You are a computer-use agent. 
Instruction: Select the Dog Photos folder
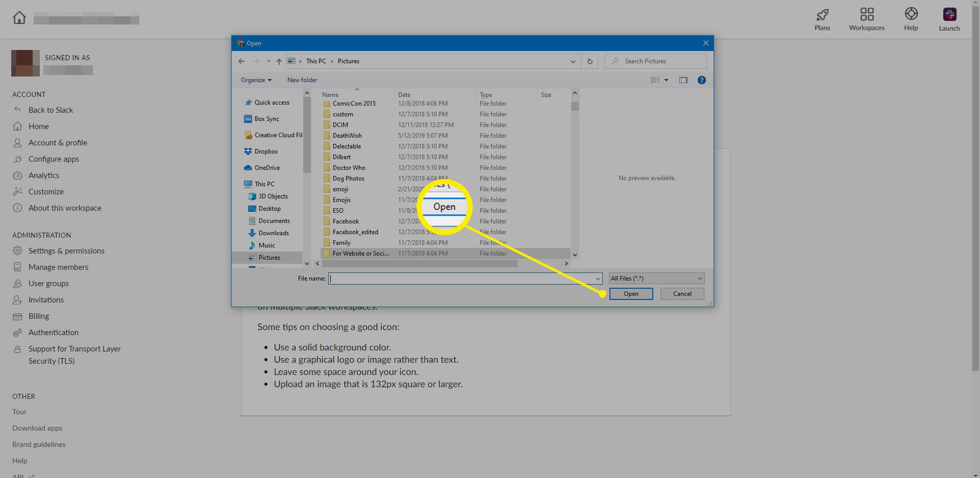click(348, 179)
